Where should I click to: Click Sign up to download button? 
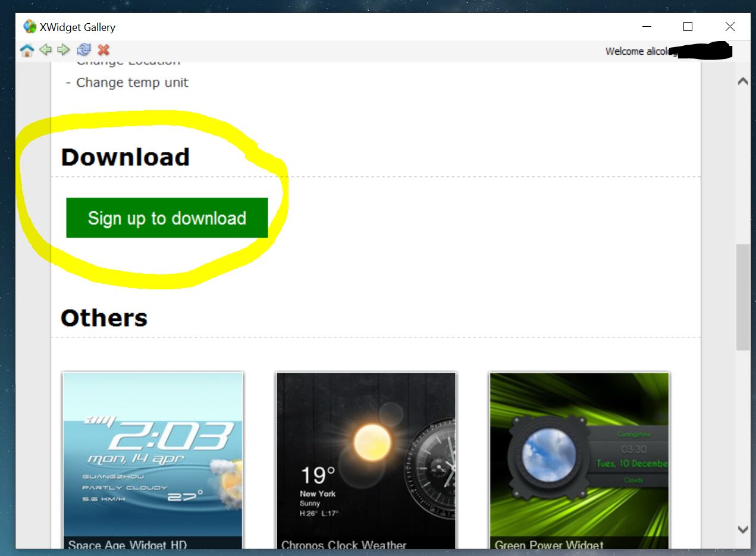coord(167,218)
